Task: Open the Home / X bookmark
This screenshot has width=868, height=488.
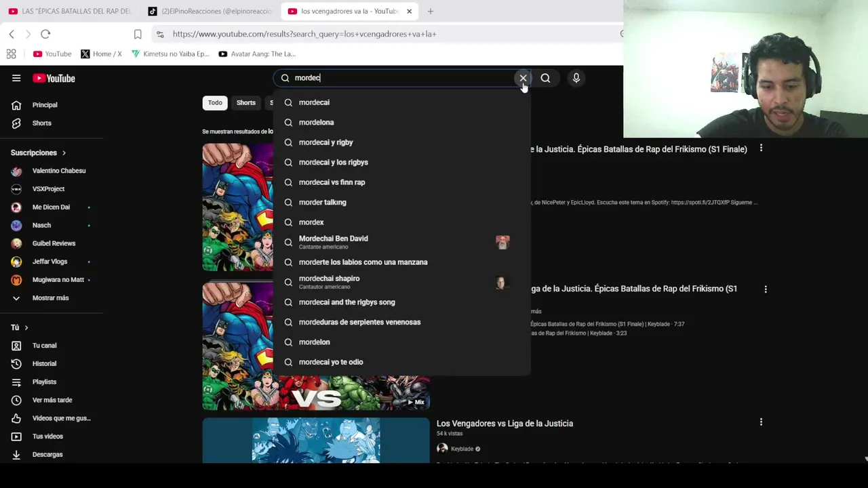Action: pyautogui.click(x=101, y=54)
